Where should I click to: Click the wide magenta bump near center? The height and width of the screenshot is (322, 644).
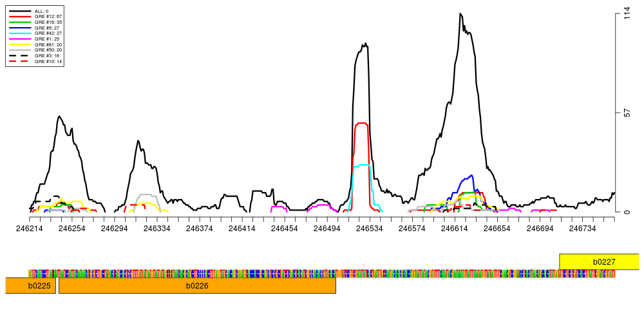click(322, 205)
